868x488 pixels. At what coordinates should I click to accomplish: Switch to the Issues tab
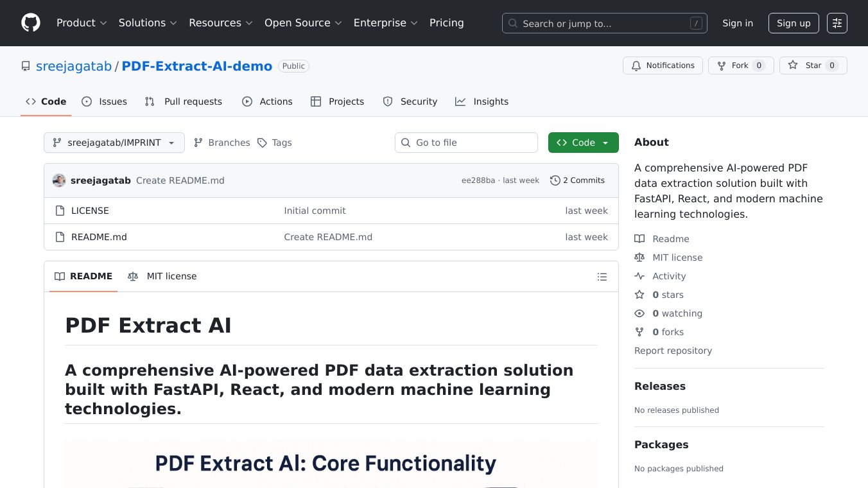(x=105, y=101)
